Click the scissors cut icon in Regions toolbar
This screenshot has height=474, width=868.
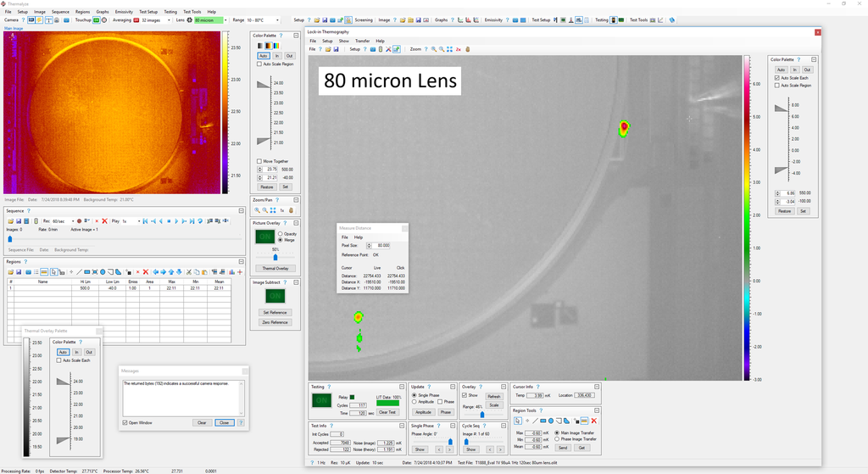point(189,272)
